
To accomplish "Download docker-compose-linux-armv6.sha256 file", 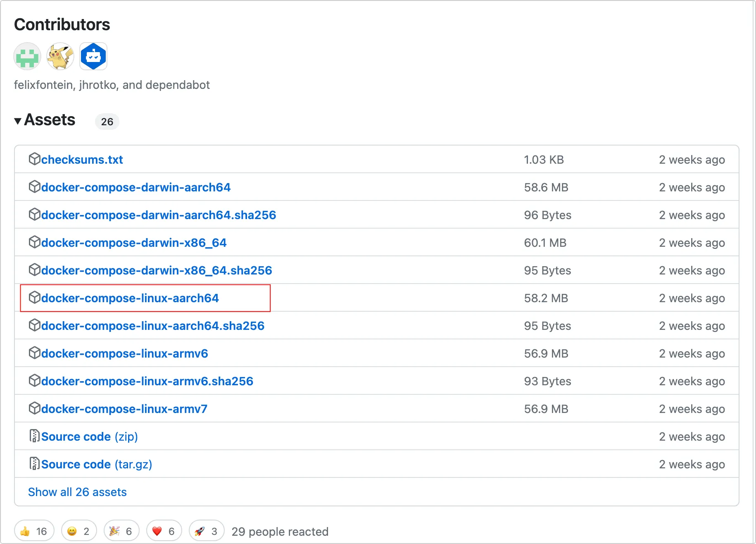I will 147,381.
